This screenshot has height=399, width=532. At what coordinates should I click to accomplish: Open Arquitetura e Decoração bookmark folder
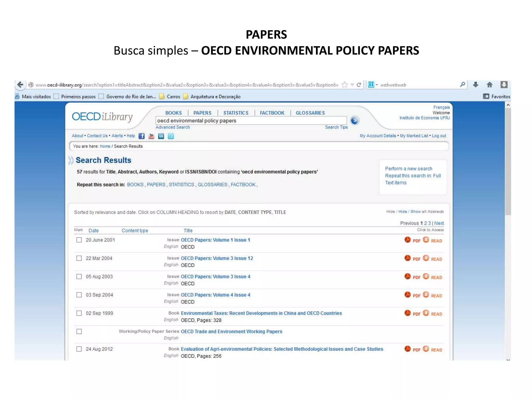pos(212,96)
